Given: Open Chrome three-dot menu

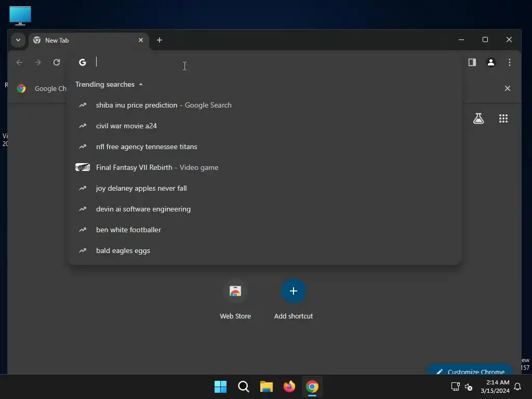Looking at the screenshot, I should point(509,62).
